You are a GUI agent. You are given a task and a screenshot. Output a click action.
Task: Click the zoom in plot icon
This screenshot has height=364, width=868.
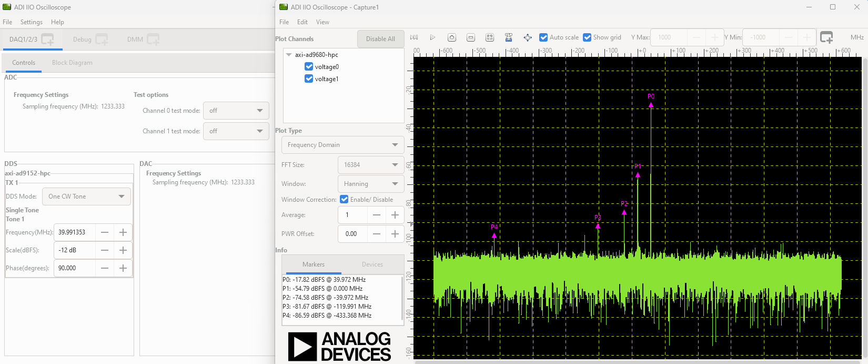pyautogui.click(x=452, y=37)
